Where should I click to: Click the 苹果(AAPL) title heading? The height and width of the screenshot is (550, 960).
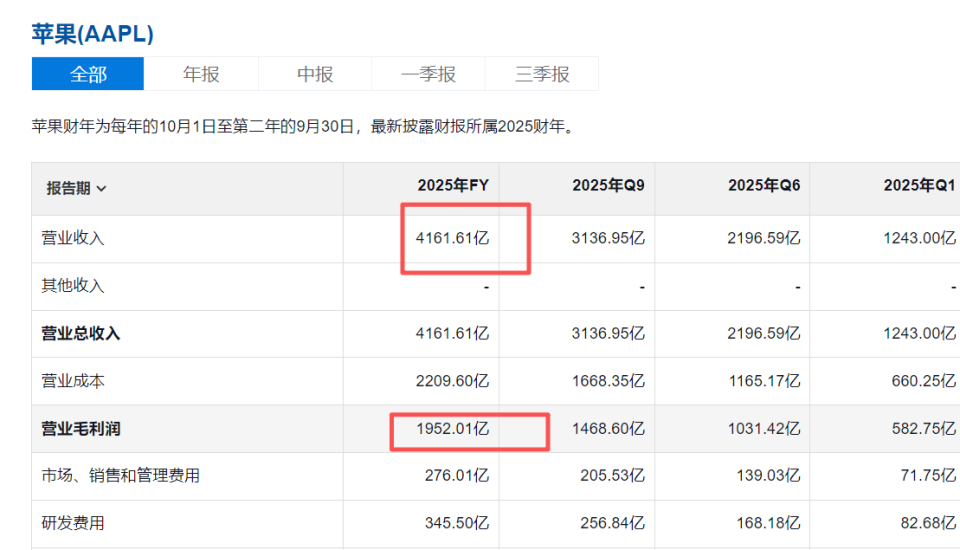pyautogui.click(x=92, y=34)
